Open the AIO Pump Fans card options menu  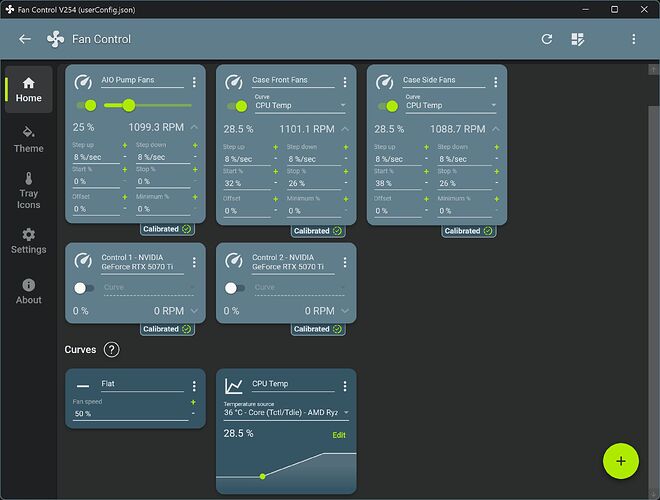pyautogui.click(x=195, y=82)
